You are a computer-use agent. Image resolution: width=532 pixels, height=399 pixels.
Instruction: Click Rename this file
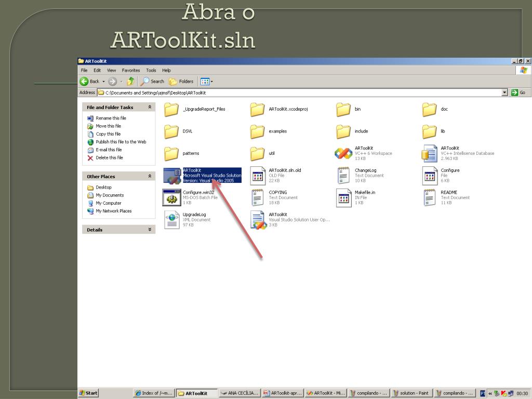coord(107,118)
